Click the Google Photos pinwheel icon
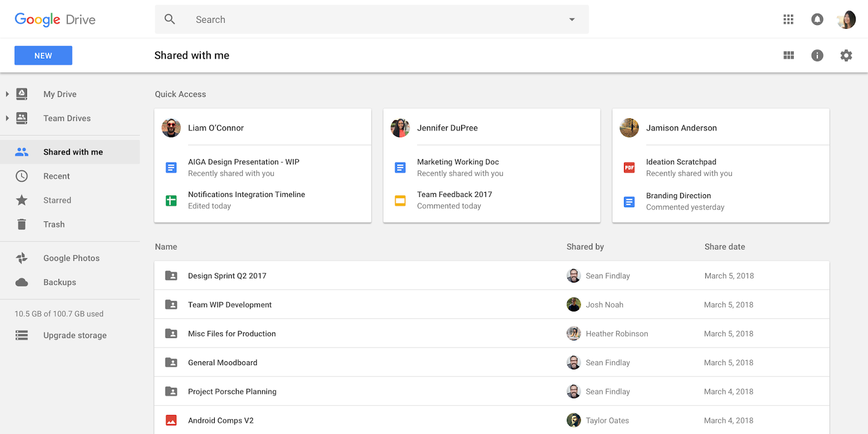Viewport: 868px width, 434px height. (x=22, y=258)
